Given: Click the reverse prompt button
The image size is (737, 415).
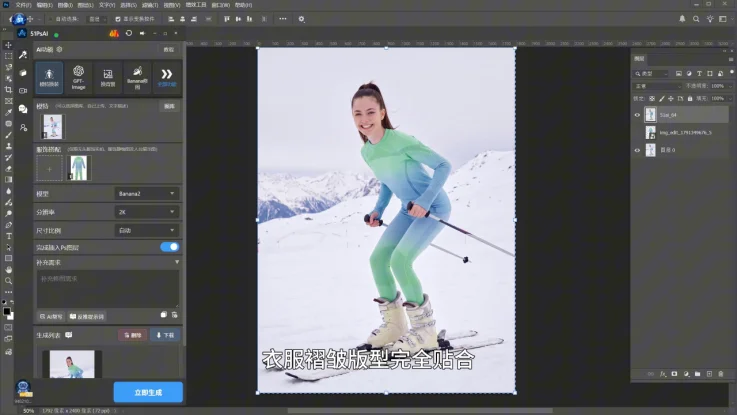Looking at the screenshot, I should 87,316.
